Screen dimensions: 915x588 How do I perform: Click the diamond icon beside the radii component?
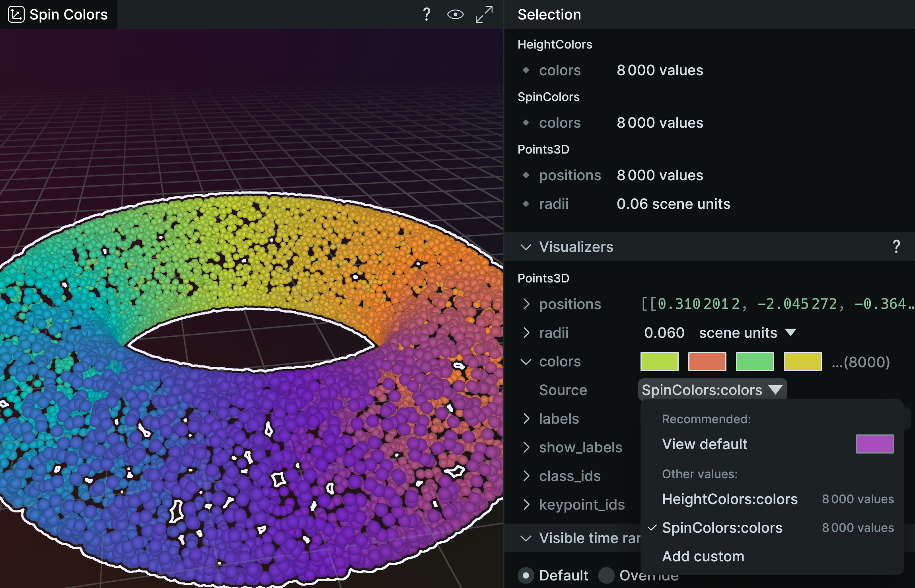coord(526,204)
